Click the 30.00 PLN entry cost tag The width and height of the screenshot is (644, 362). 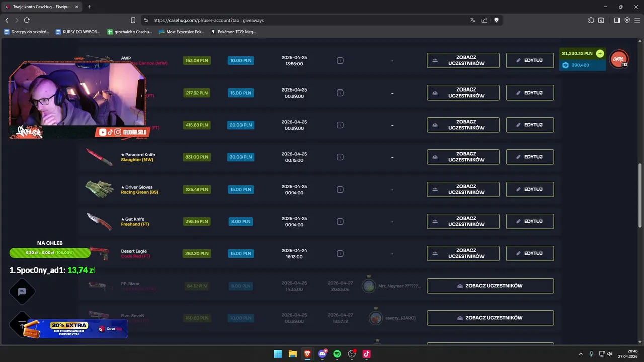coord(240,157)
